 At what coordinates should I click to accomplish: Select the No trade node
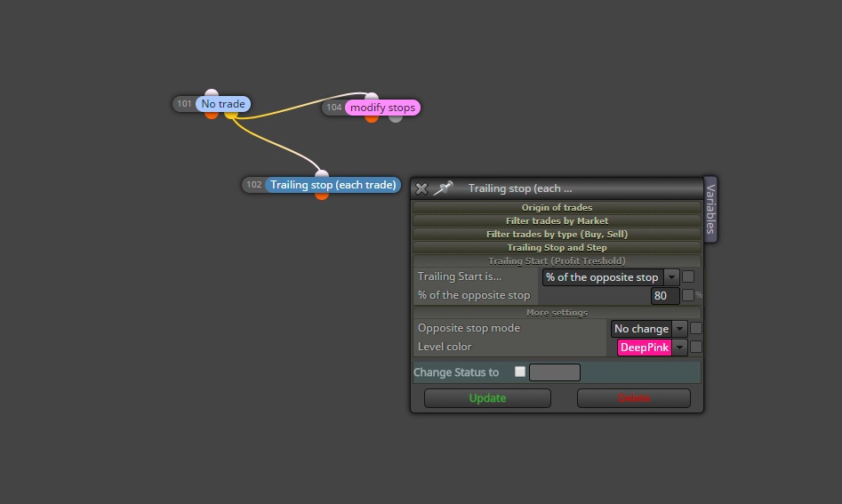point(223,104)
